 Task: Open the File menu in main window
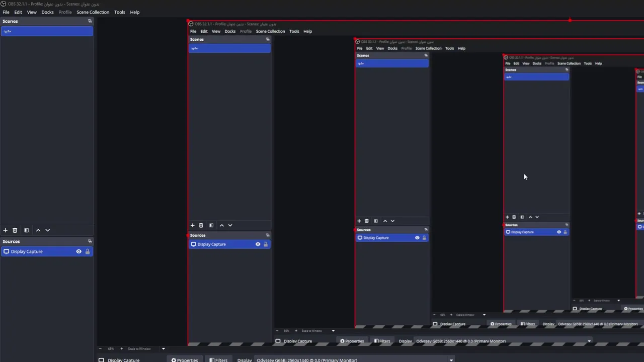6,12
